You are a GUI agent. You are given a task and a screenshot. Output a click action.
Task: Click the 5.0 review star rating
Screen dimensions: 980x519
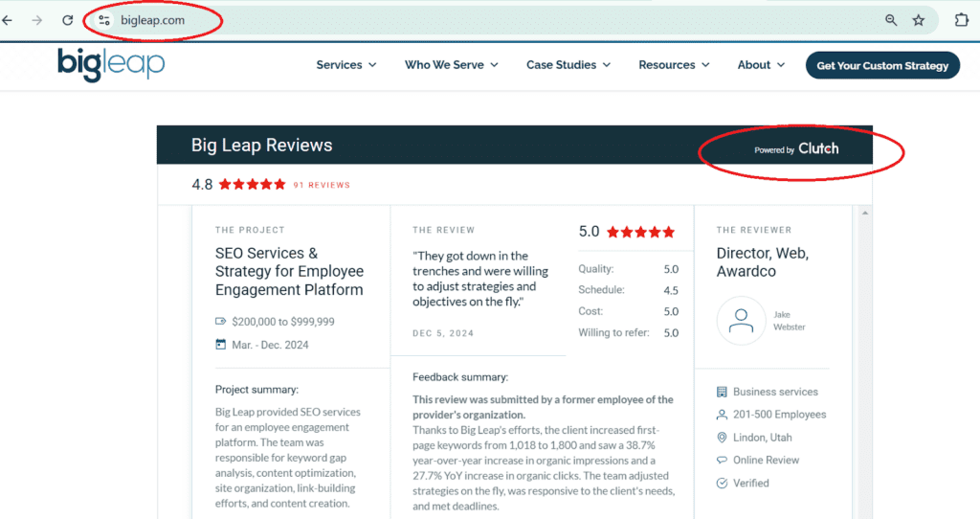[x=640, y=232]
